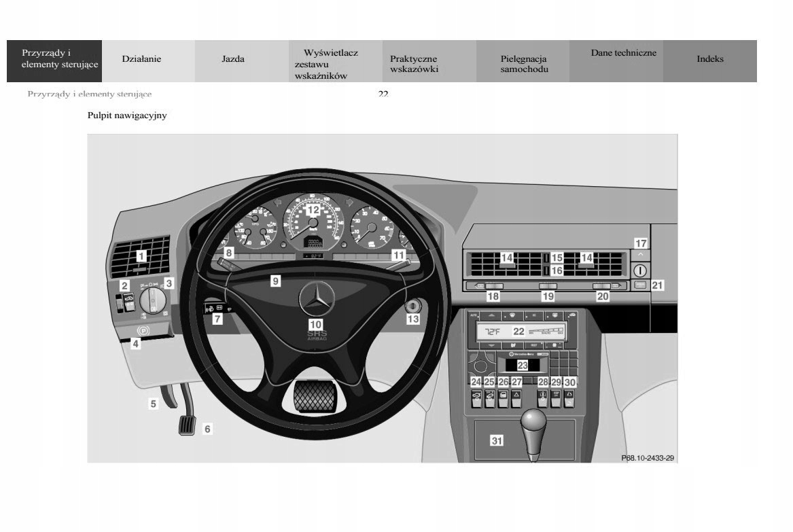Select callout 13 under the ignition lock
This screenshot has height=532, width=793.
pyautogui.click(x=413, y=319)
